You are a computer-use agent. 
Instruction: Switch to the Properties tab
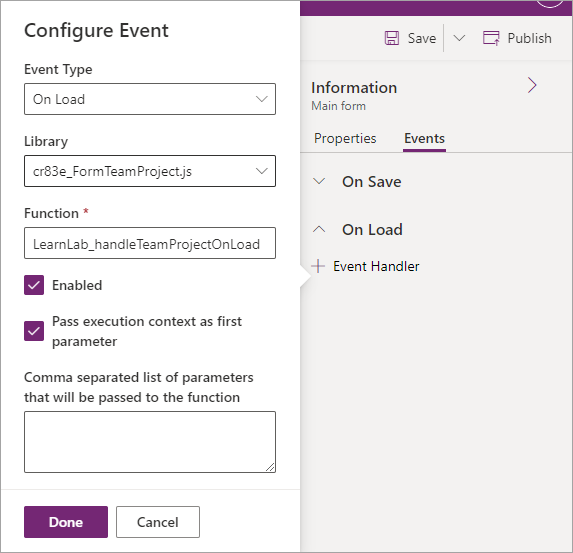[345, 138]
